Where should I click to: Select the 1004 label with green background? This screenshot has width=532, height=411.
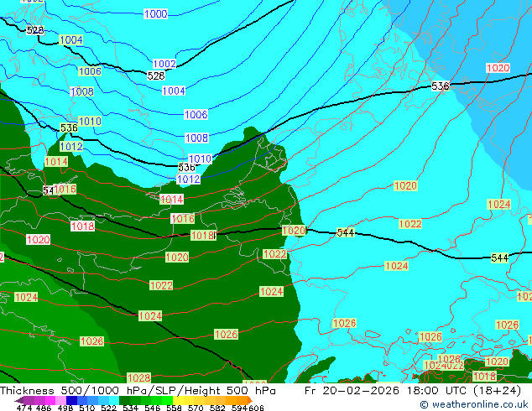[x=71, y=40]
